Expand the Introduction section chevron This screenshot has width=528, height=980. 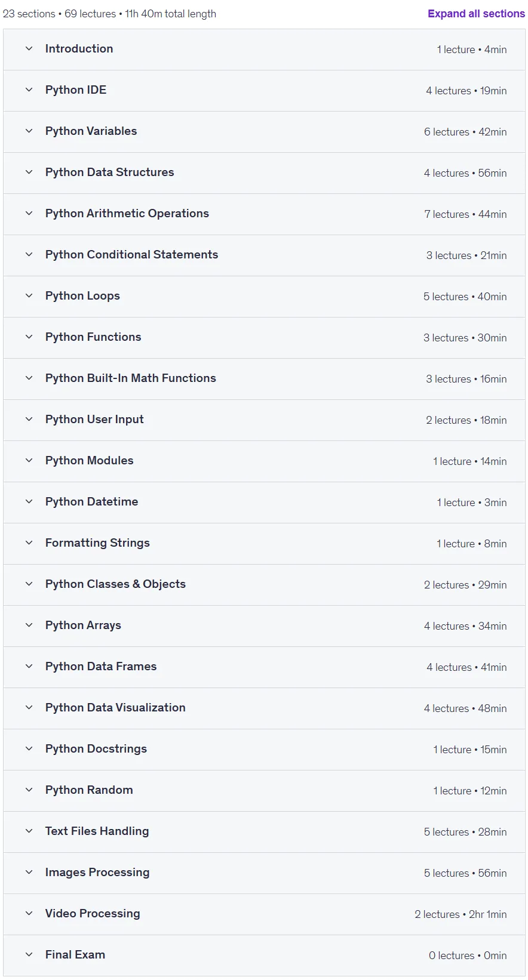[x=29, y=48]
